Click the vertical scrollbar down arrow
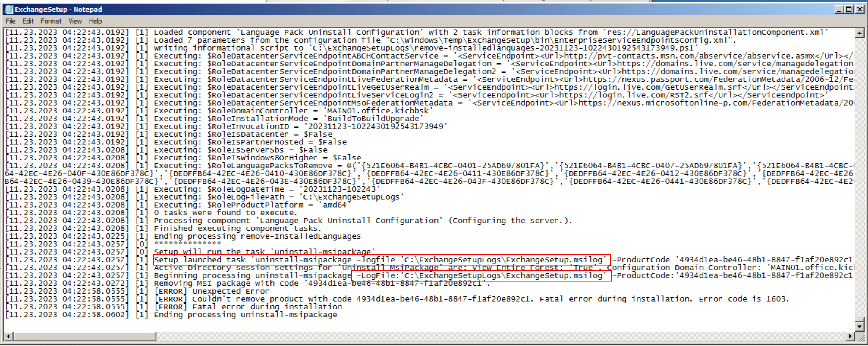Viewport: 868px width, 346px height. [860, 326]
